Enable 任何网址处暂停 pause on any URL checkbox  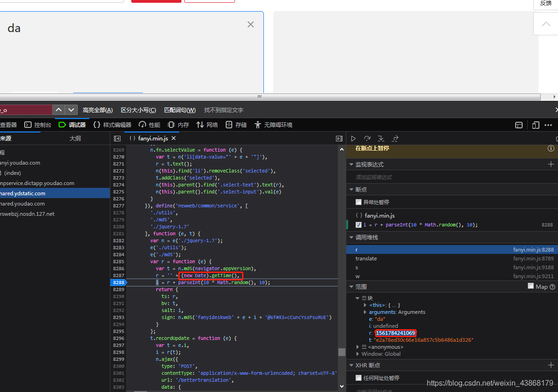pyautogui.click(x=359, y=378)
